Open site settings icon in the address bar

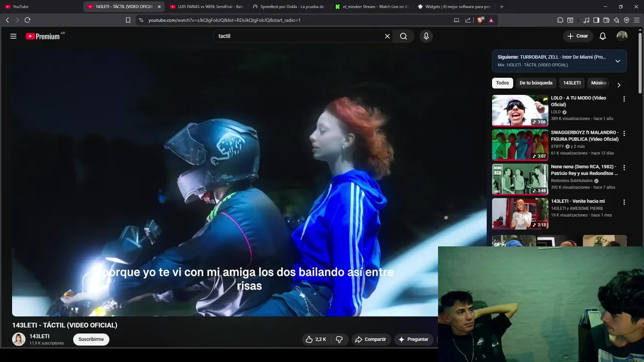tap(141, 20)
